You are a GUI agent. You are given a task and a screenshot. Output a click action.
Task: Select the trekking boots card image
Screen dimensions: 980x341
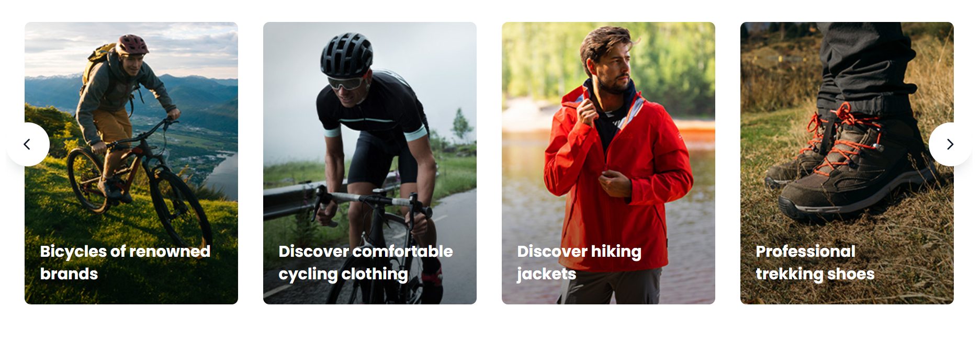(847, 163)
